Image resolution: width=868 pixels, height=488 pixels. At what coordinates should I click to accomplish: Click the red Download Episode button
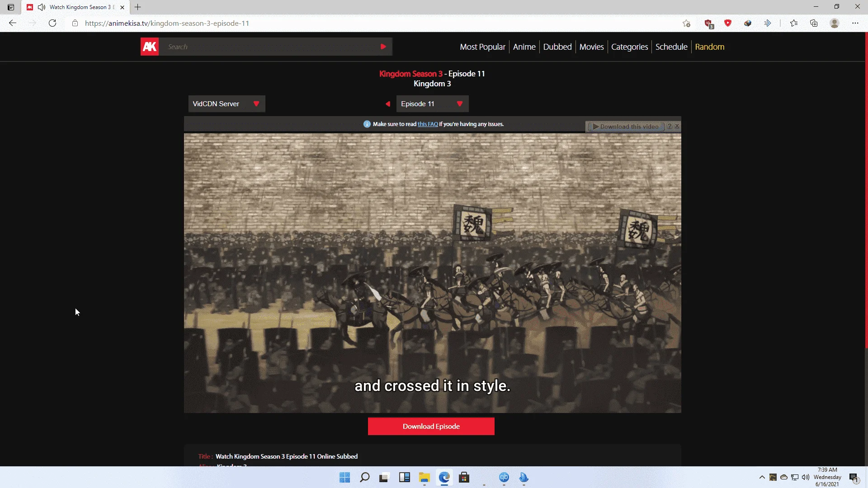tap(431, 427)
